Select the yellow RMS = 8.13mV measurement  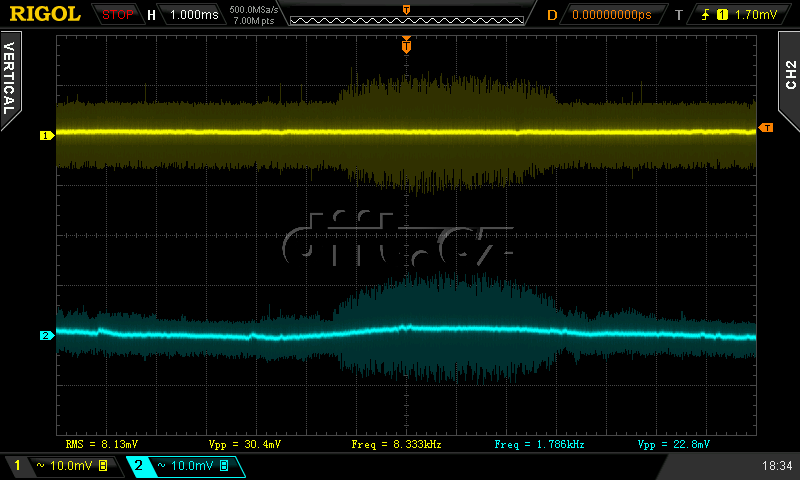[x=103, y=443]
